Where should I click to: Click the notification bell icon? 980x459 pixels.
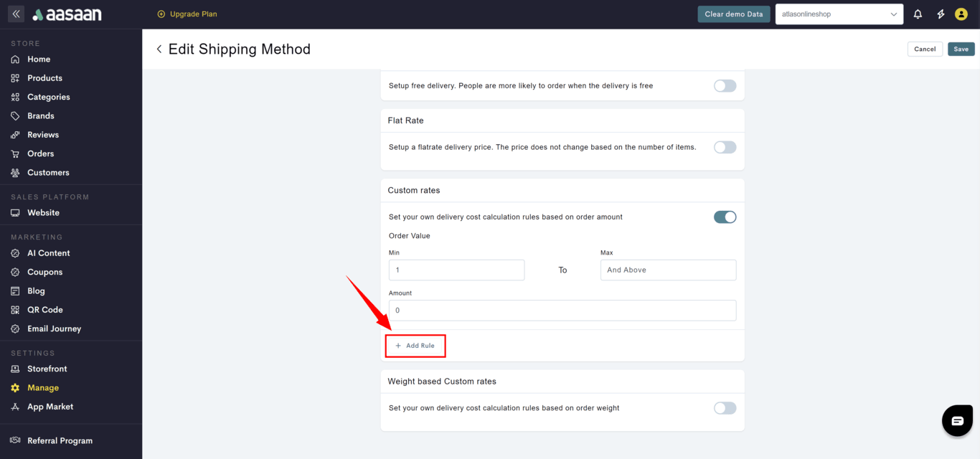click(918, 14)
